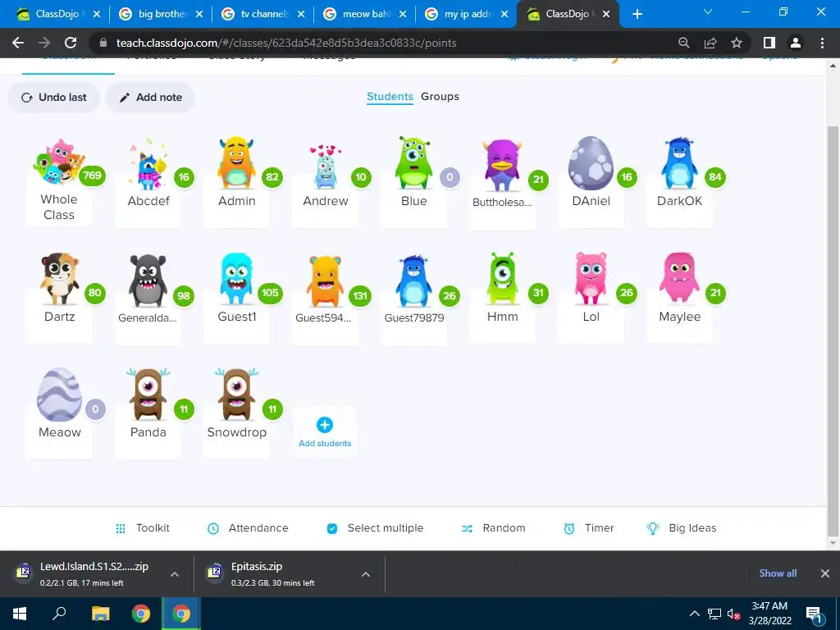840x630 pixels.
Task: Click Generalda's 98 points badge
Action: click(x=184, y=295)
